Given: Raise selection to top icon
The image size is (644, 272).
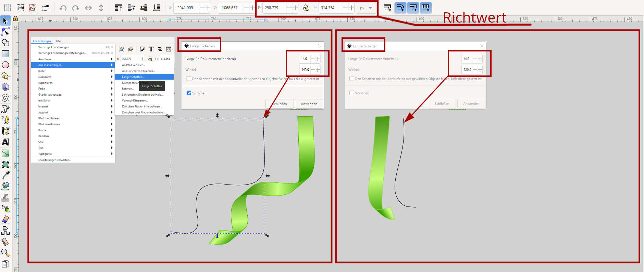Looking at the screenshot, I should [x=118, y=8].
